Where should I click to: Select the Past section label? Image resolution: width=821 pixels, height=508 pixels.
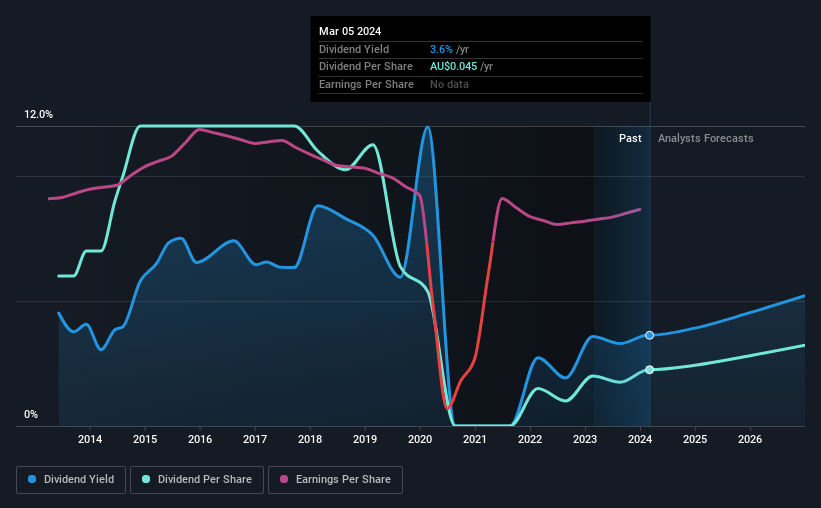(x=630, y=138)
